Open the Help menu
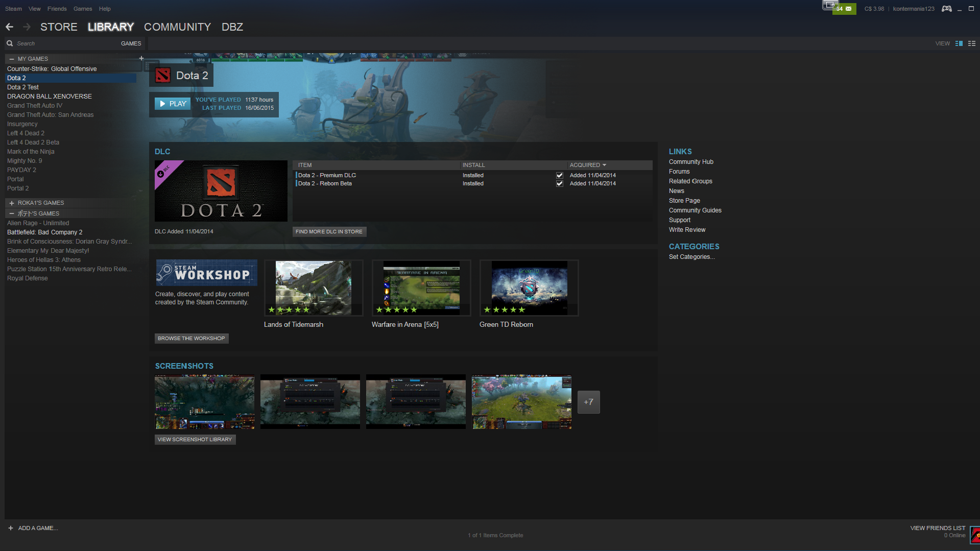980x551 pixels. [105, 9]
